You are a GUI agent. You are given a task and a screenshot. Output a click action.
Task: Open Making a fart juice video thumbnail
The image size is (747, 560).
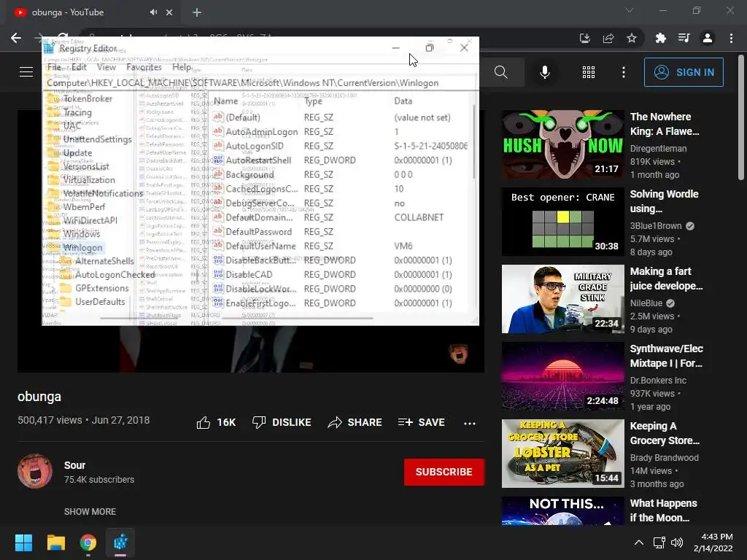tap(562, 299)
